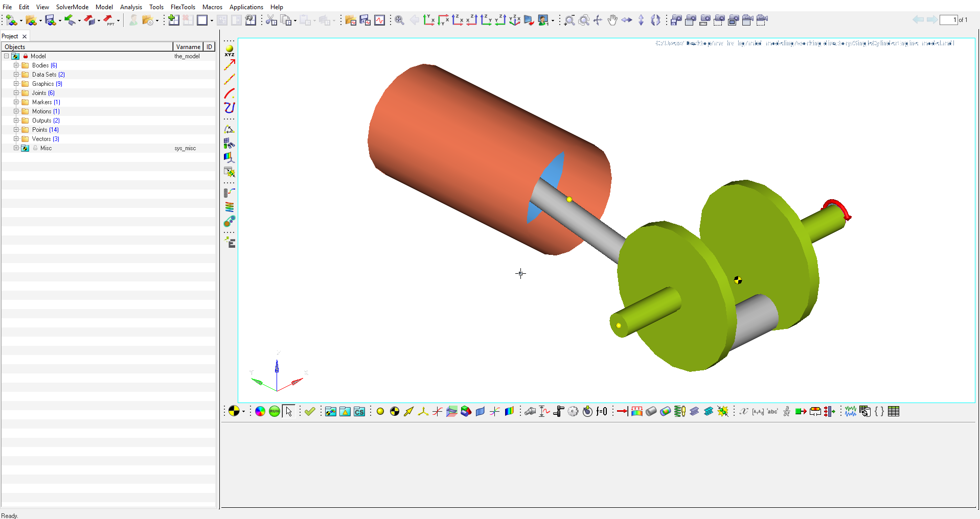The width and height of the screenshot is (980, 519).
Task: Click the page number input field
Action: click(948, 20)
